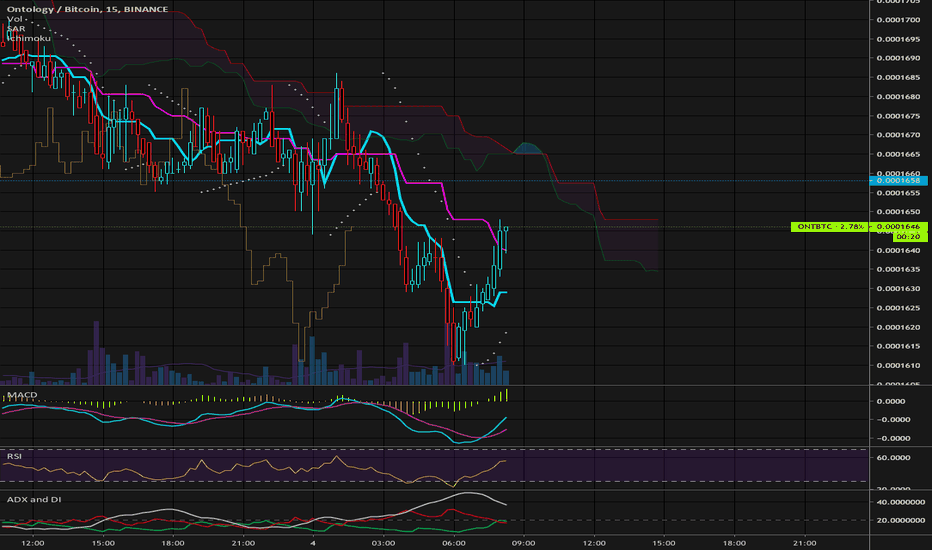Screen dimensions: 932x550
Task: Click the 09:00 time axis label
Action: 524,543
